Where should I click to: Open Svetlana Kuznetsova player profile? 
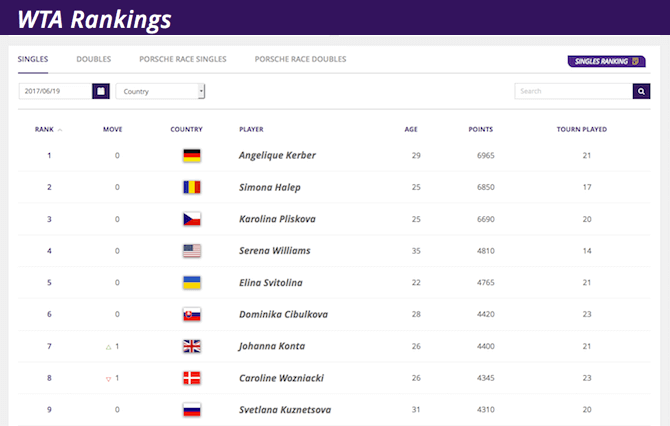click(x=285, y=410)
